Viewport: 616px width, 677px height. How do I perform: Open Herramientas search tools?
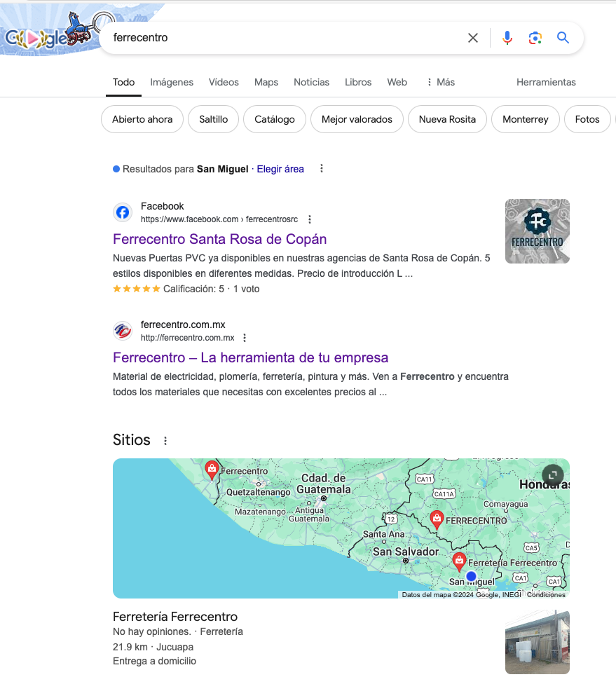tap(546, 82)
